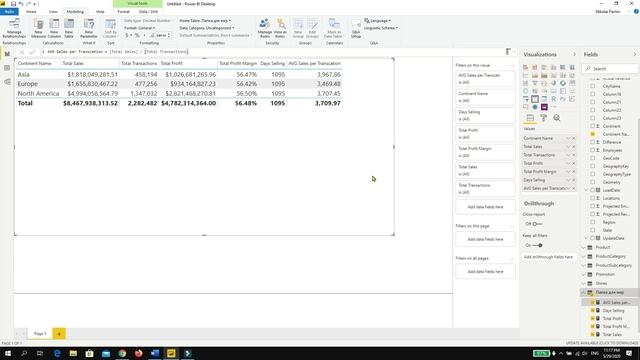Image resolution: width=640 pixels, height=360 pixels.
Task: Collapse the Fields pane chevron
Action: point(635,54)
